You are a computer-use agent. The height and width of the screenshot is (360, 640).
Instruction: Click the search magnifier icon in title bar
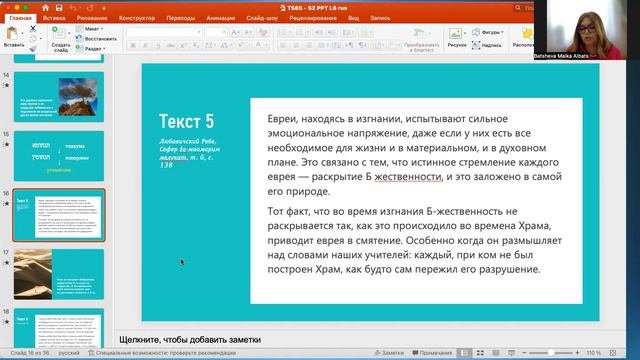click(518, 8)
